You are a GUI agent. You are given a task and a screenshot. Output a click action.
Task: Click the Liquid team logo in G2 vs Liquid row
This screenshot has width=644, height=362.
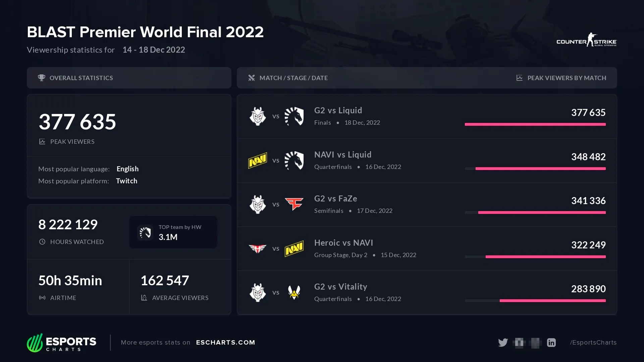pyautogui.click(x=293, y=116)
